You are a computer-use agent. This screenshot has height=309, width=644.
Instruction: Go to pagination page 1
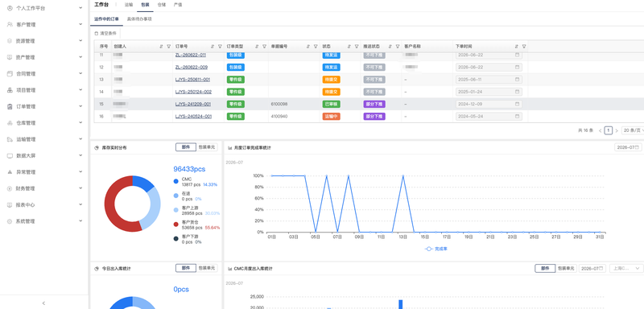click(609, 130)
